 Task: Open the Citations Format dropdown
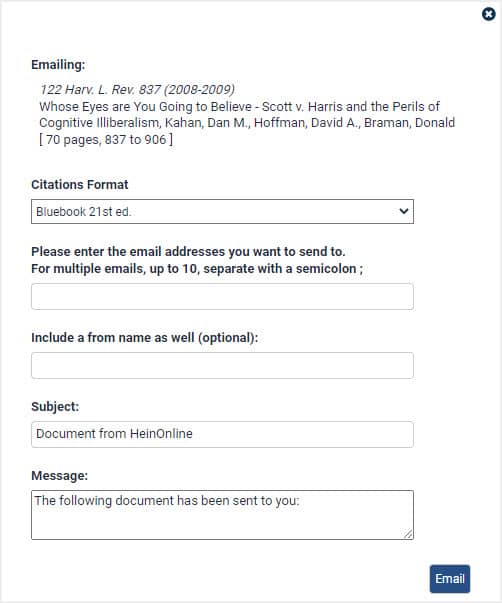(222, 212)
